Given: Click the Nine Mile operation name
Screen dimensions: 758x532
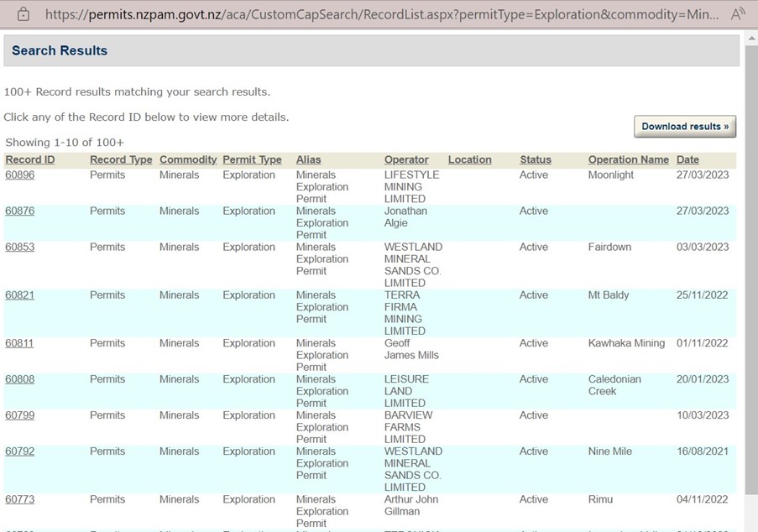Looking at the screenshot, I should coord(609,451).
